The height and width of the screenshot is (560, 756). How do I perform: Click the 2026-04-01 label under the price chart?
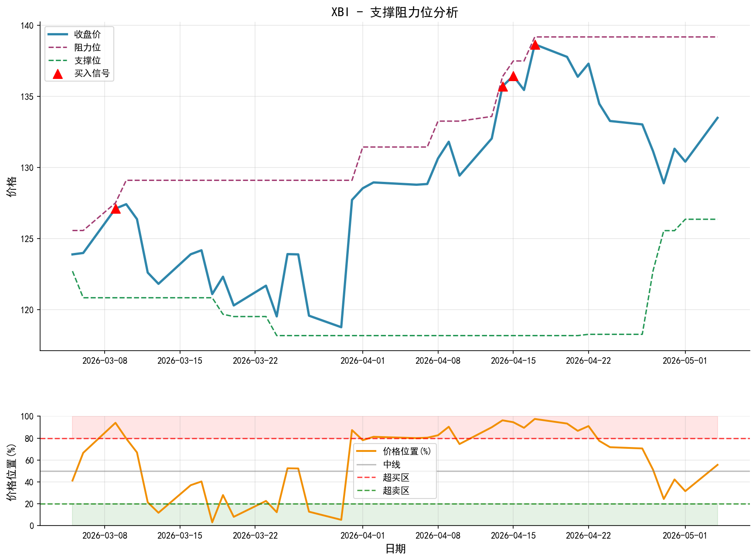[363, 361]
